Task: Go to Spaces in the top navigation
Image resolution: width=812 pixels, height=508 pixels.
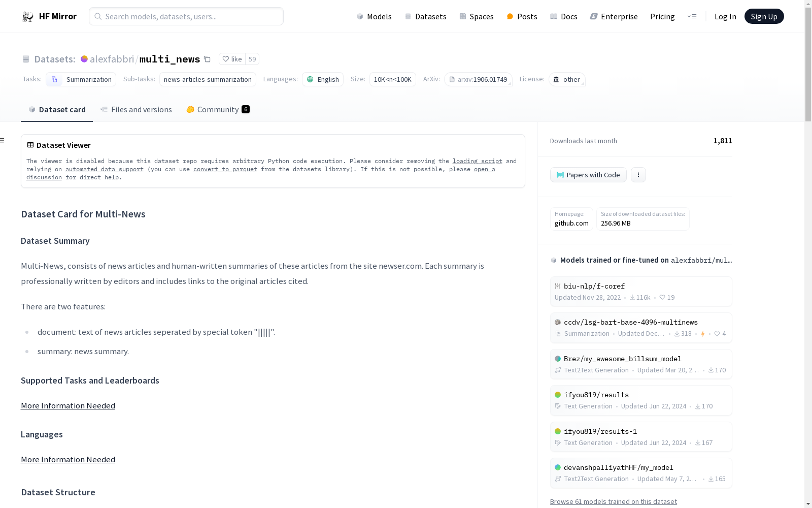Action: (x=477, y=17)
